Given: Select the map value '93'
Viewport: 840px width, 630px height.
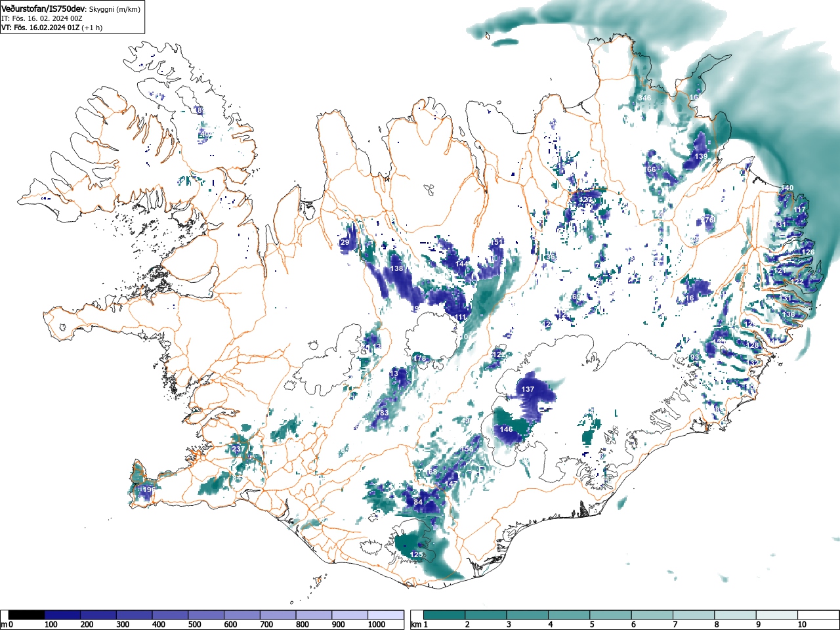Looking at the screenshot, I should (695, 358).
